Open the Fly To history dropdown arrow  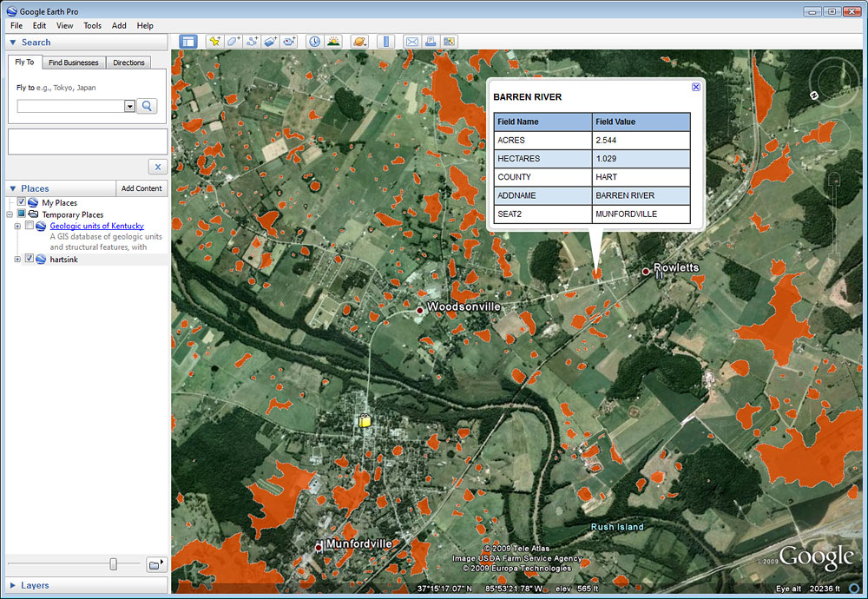pos(129,106)
